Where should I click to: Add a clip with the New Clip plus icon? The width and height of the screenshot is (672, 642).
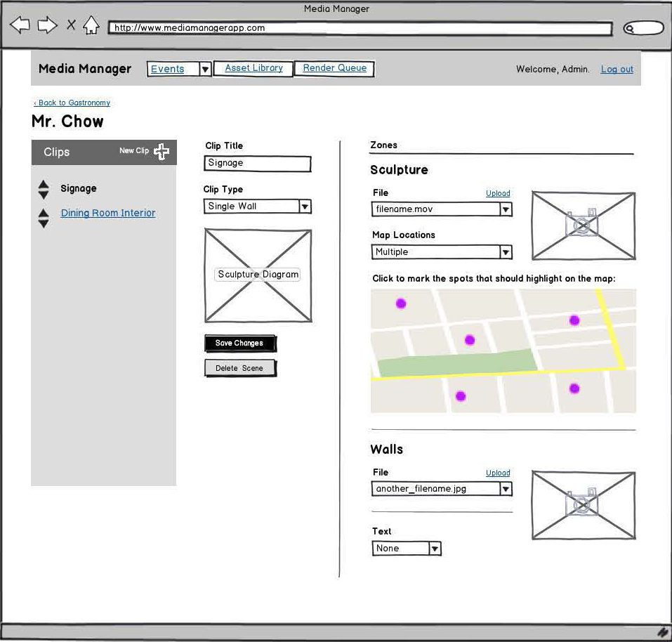(x=162, y=151)
